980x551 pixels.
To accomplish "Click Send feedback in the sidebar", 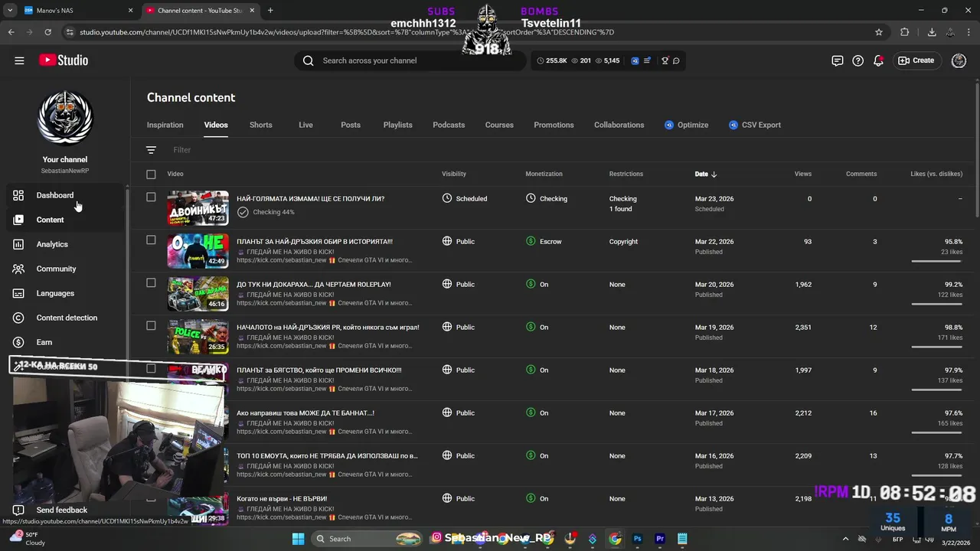I will (x=61, y=510).
